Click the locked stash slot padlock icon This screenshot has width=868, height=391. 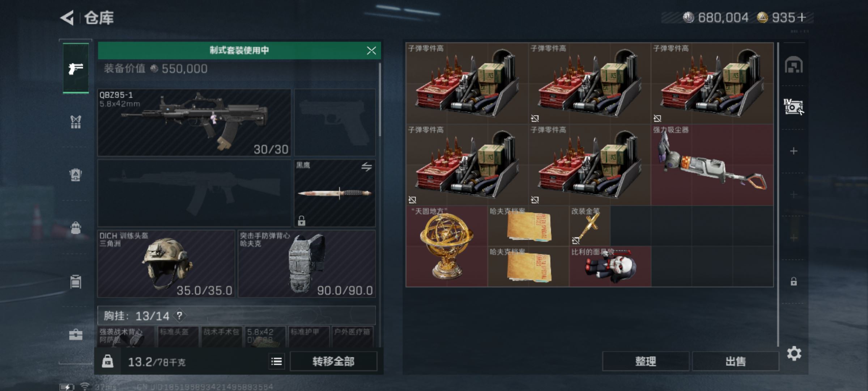(x=793, y=281)
